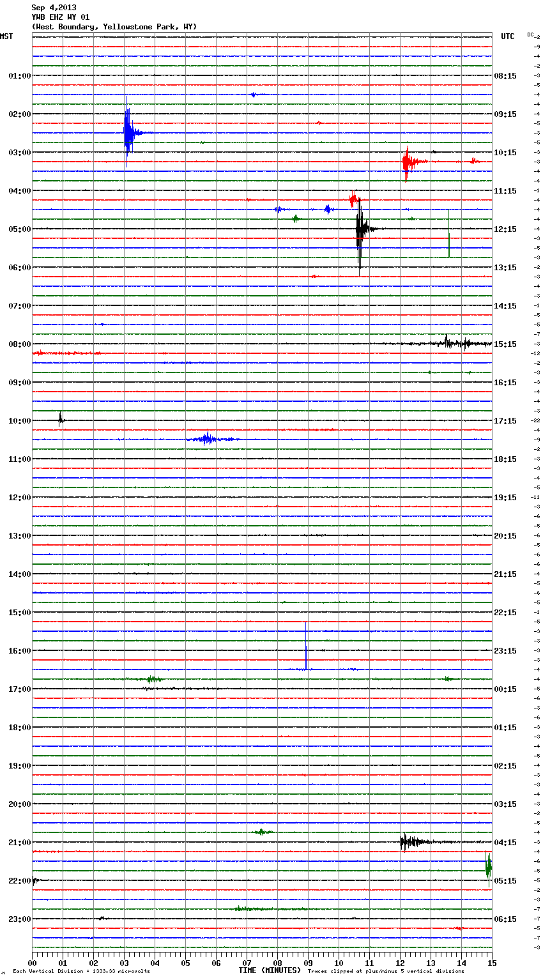Click the 'UTC' column header

pos(508,36)
